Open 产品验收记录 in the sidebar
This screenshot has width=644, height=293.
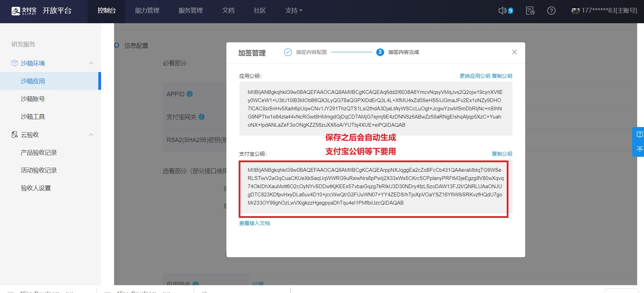pyautogui.click(x=39, y=153)
